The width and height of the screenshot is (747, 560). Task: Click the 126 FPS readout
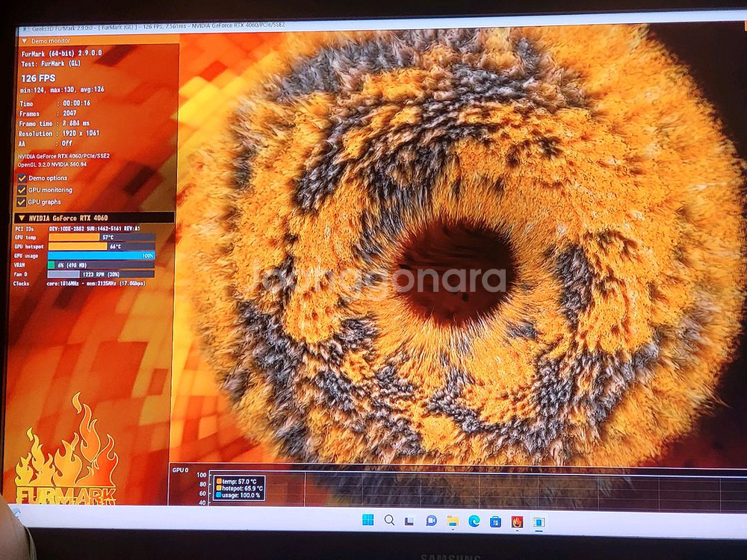coord(38,78)
